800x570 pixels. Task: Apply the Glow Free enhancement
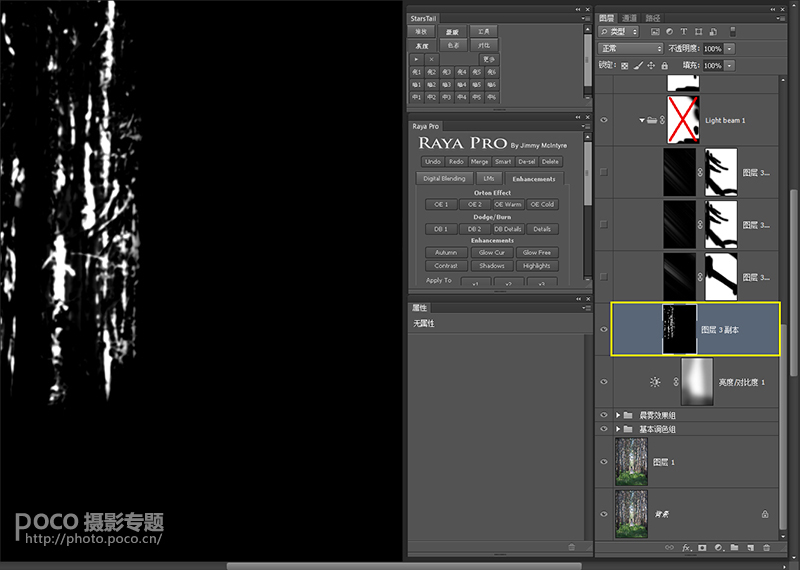[537, 253]
